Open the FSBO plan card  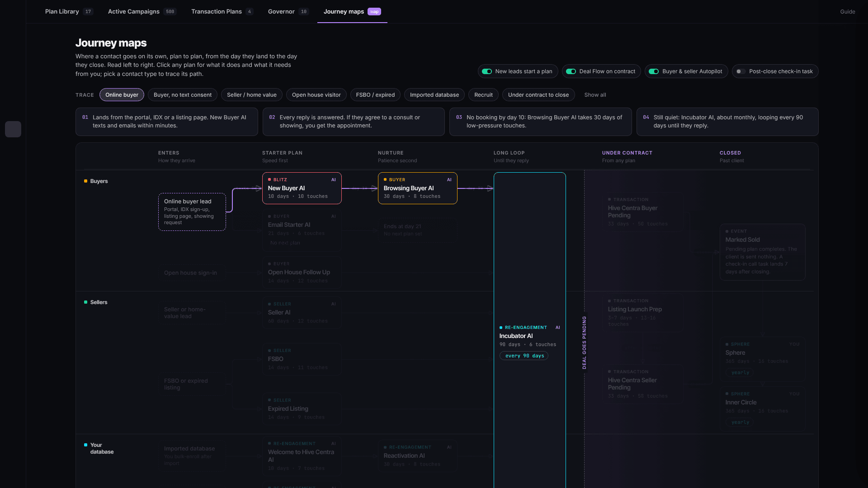click(302, 359)
